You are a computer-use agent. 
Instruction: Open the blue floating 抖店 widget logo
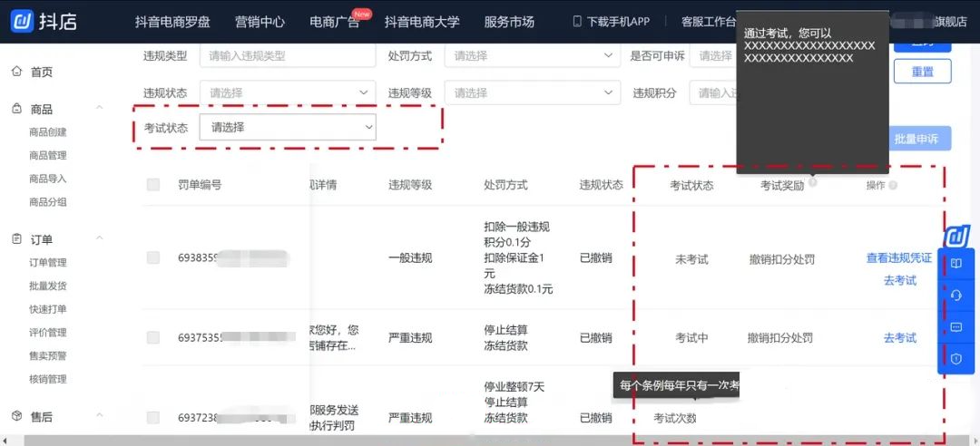click(956, 236)
